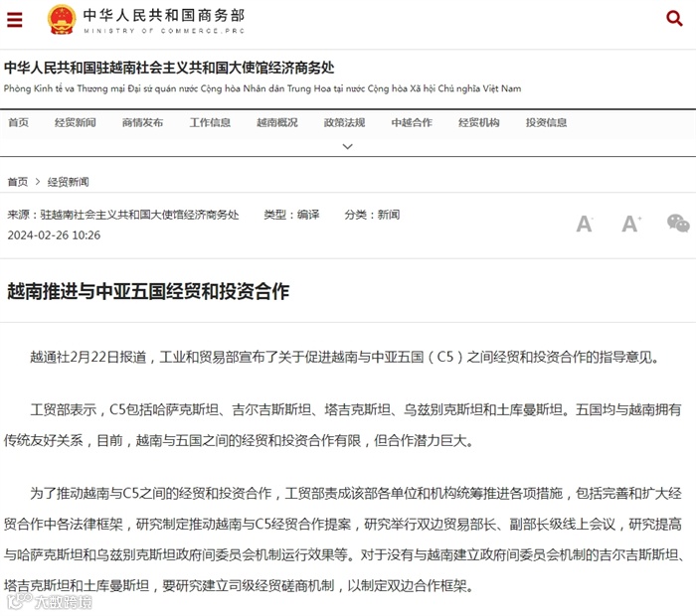Click the 分类：新闻 label
The width and height of the screenshot is (696, 616).
pos(372,215)
